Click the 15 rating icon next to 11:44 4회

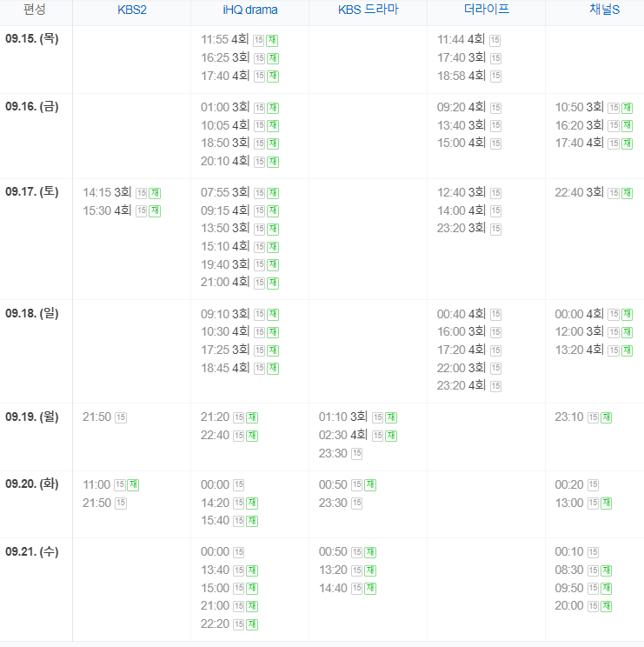click(x=495, y=40)
